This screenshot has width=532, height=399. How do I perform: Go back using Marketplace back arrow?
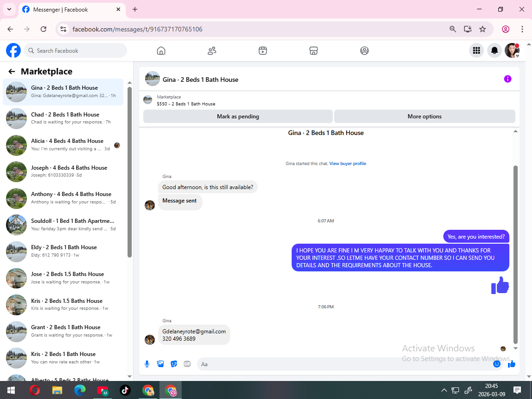click(x=12, y=71)
